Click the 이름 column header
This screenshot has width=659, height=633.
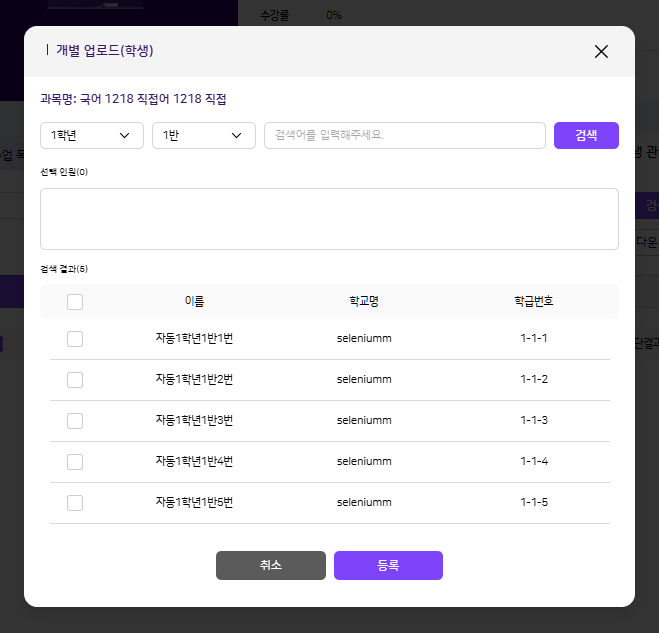(194, 301)
